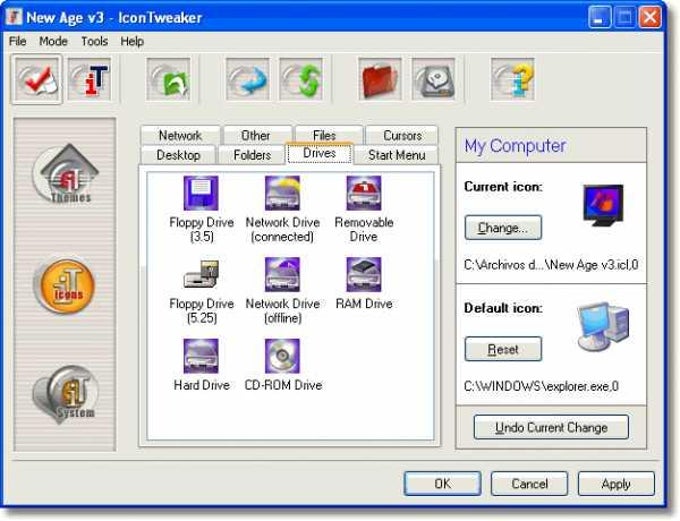Click the Reset button

tap(503, 349)
